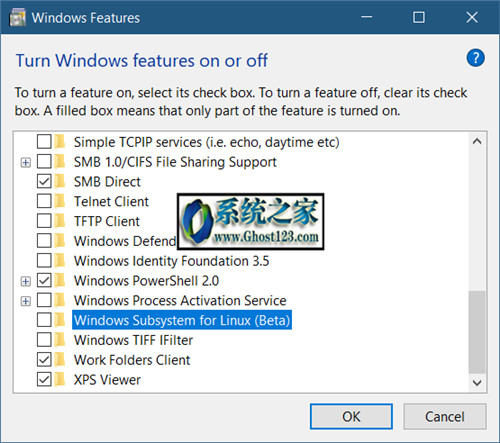The height and width of the screenshot is (443, 500).
Task: Click the folder icon beside Telnet Client
Action: pos(60,201)
